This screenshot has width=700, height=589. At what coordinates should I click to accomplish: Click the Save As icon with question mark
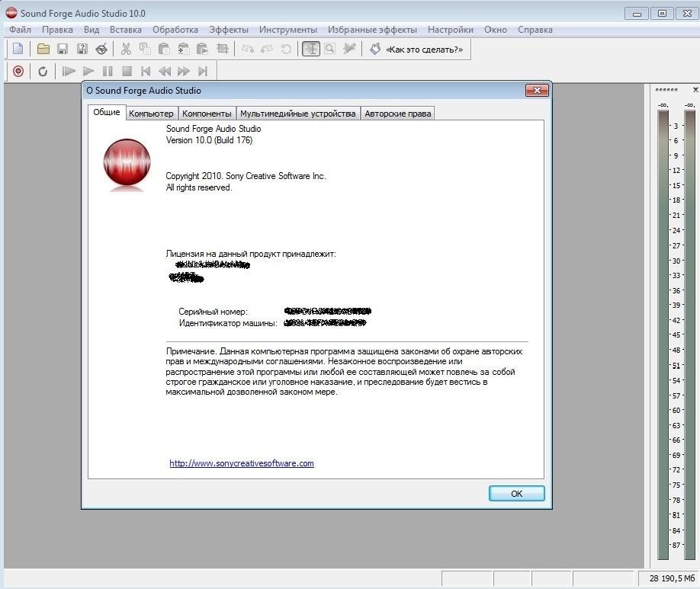tap(82, 49)
